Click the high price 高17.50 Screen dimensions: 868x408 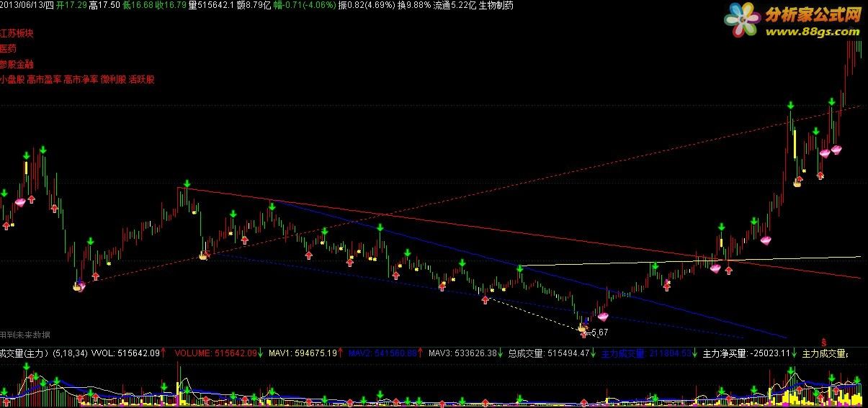point(104,5)
